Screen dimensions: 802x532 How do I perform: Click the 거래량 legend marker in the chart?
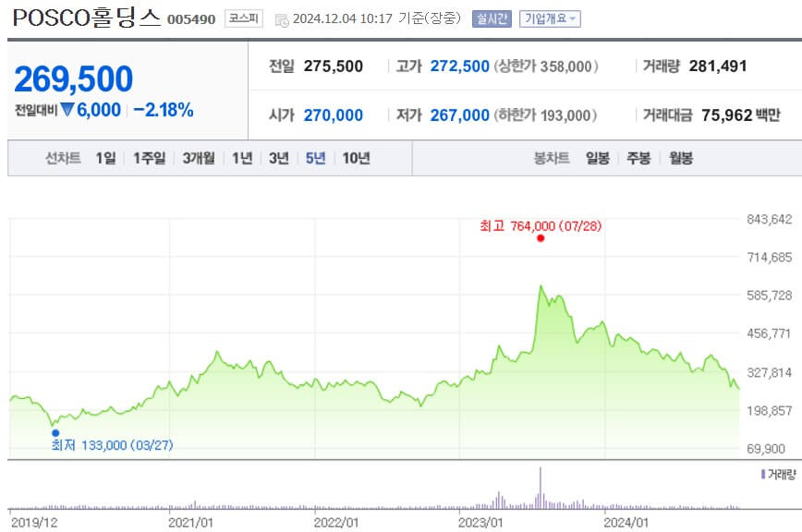(763, 474)
